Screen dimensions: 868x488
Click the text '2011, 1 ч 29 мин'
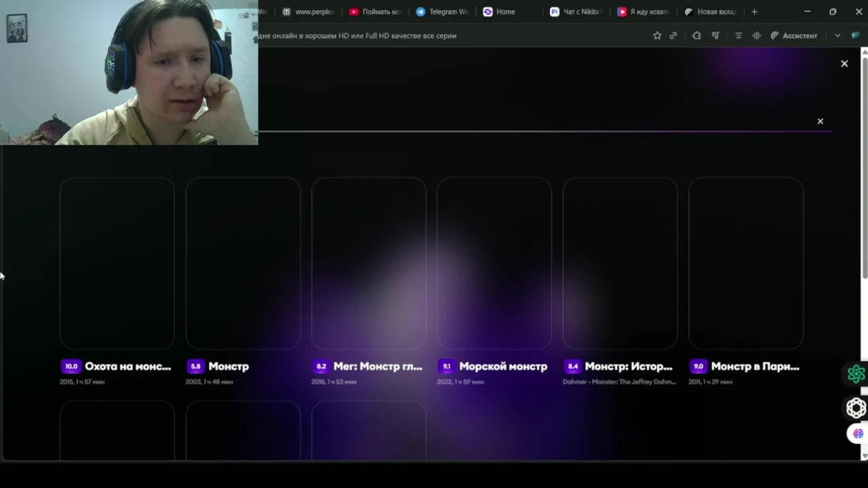(x=711, y=382)
